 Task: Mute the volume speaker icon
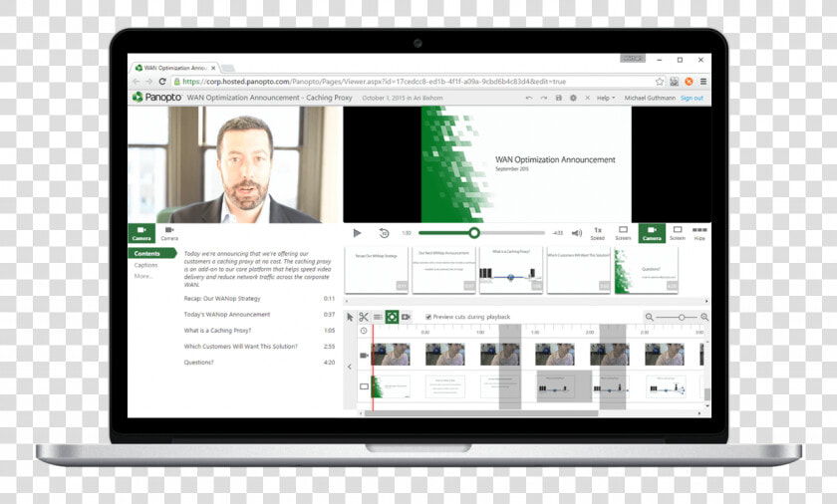pos(577,233)
